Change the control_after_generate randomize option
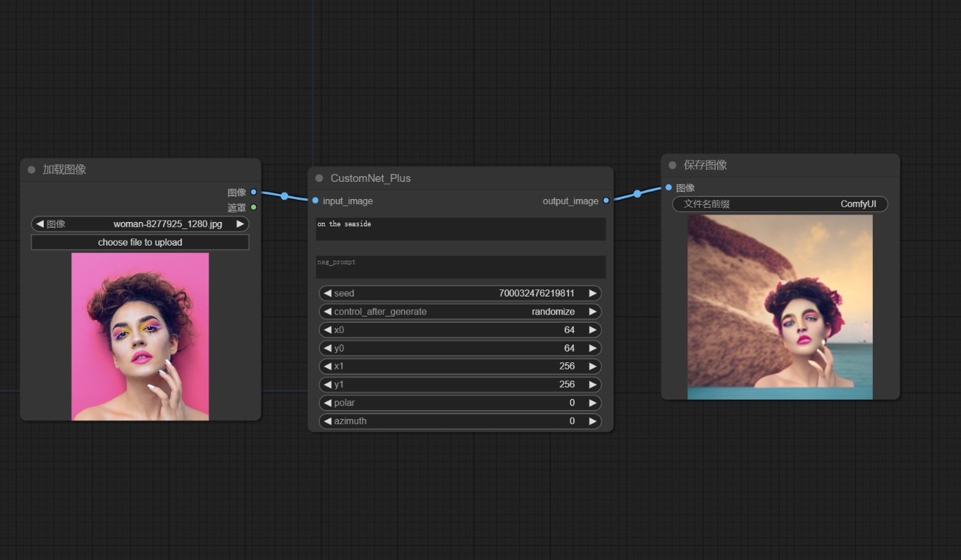 (460, 312)
